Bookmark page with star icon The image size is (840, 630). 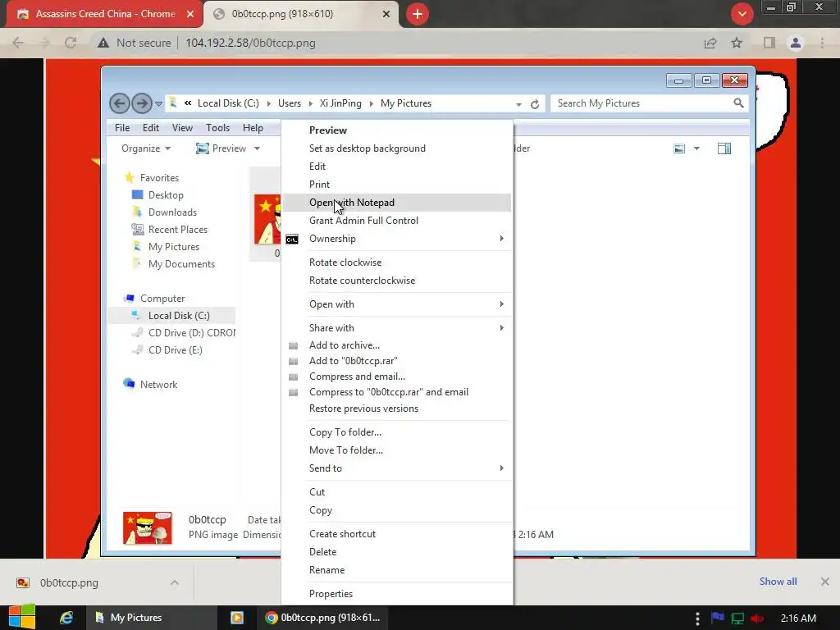click(737, 43)
